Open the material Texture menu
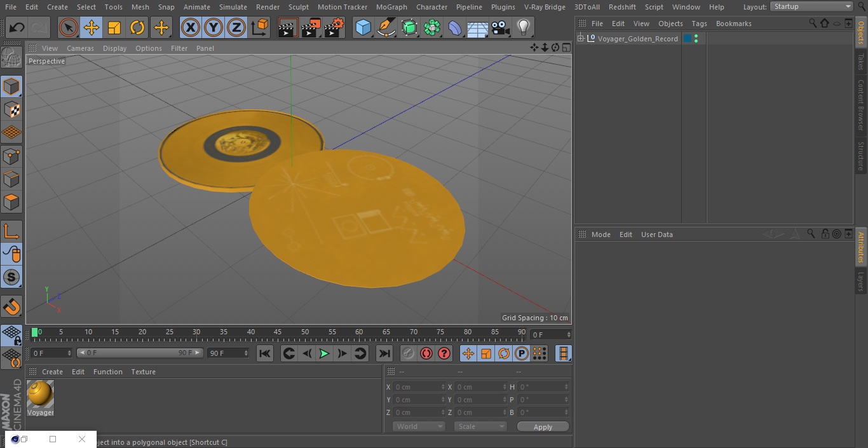The height and width of the screenshot is (448, 868). click(143, 372)
